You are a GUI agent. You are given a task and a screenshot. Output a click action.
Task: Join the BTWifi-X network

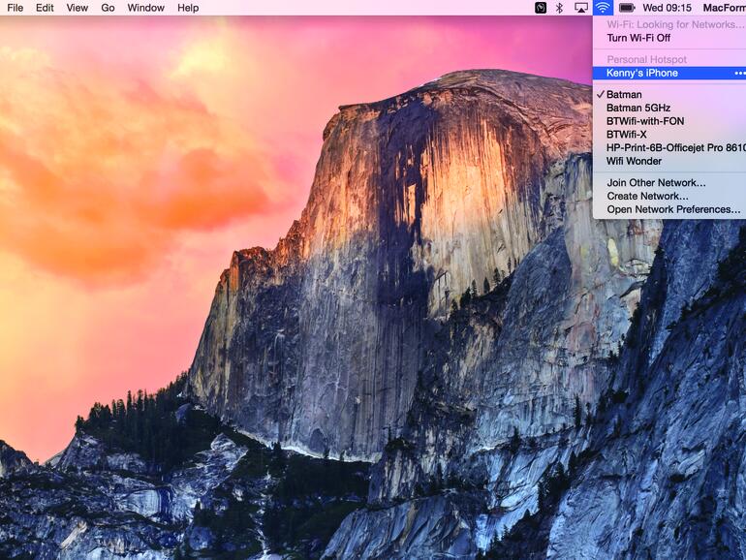(x=669, y=134)
